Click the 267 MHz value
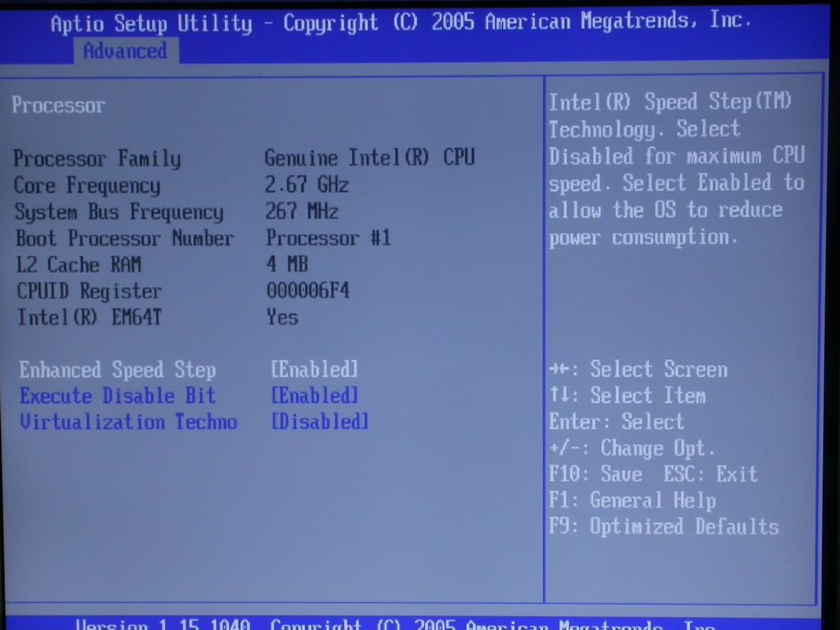 tap(302, 211)
